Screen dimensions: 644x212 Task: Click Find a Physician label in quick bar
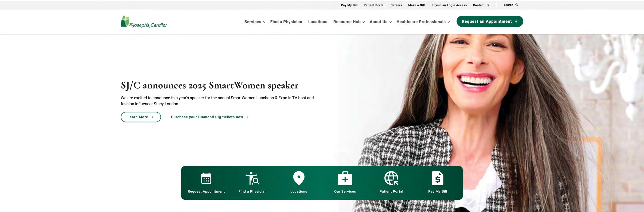click(252, 191)
